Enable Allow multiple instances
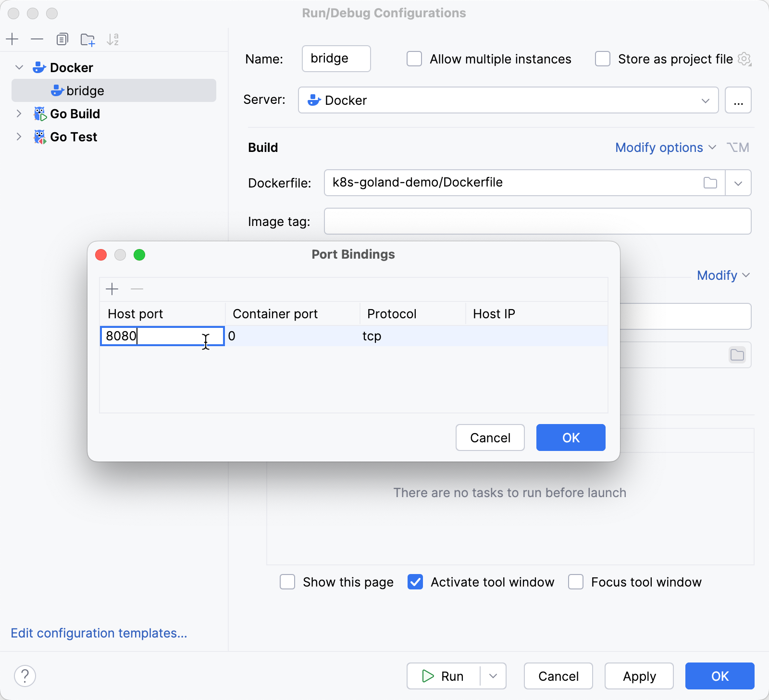 click(x=414, y=59)
